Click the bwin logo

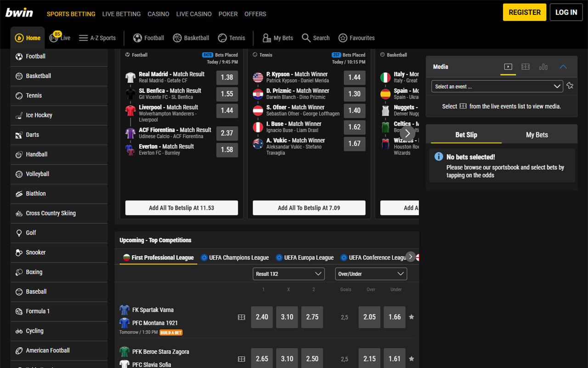click(x=19, y=12)
